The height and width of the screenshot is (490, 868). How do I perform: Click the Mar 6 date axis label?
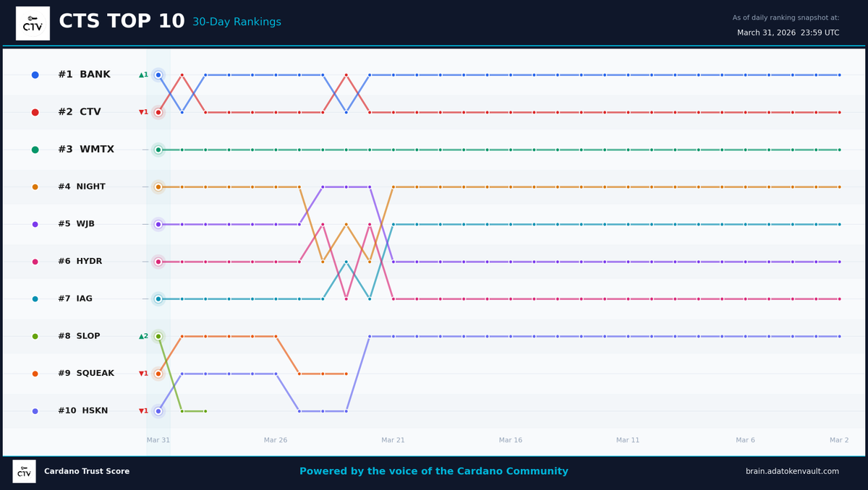coord(745,440)
